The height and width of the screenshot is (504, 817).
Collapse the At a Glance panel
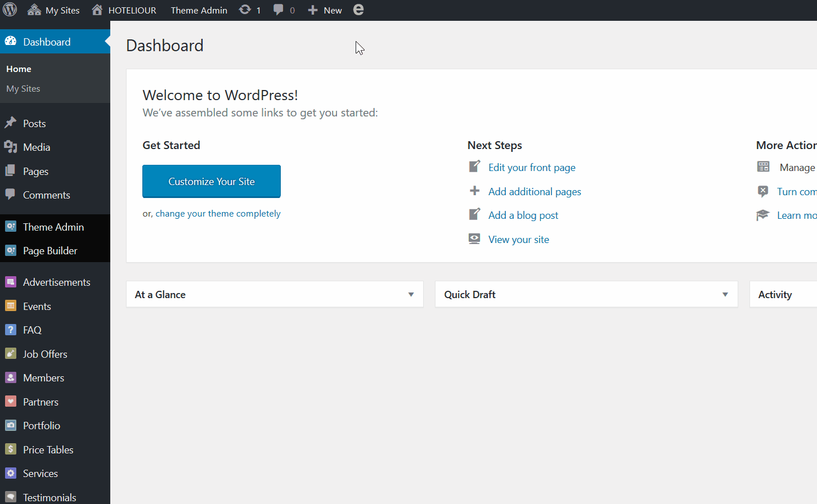411,295
